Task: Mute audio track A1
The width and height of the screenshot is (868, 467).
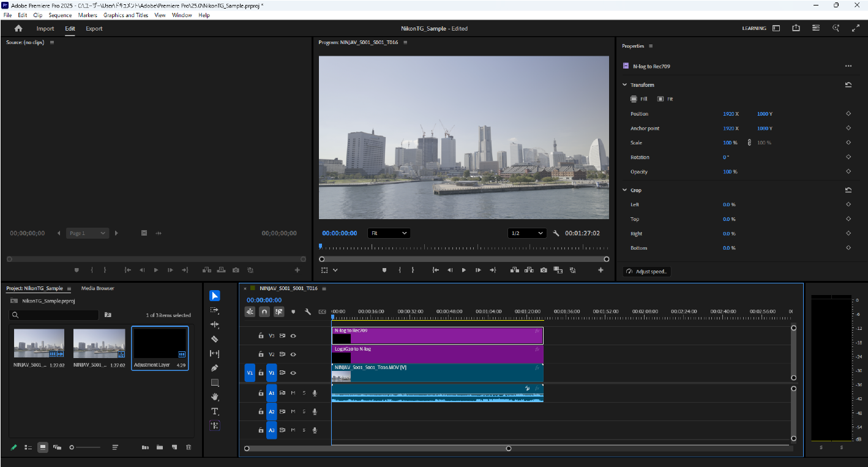Action: (293, 394)
